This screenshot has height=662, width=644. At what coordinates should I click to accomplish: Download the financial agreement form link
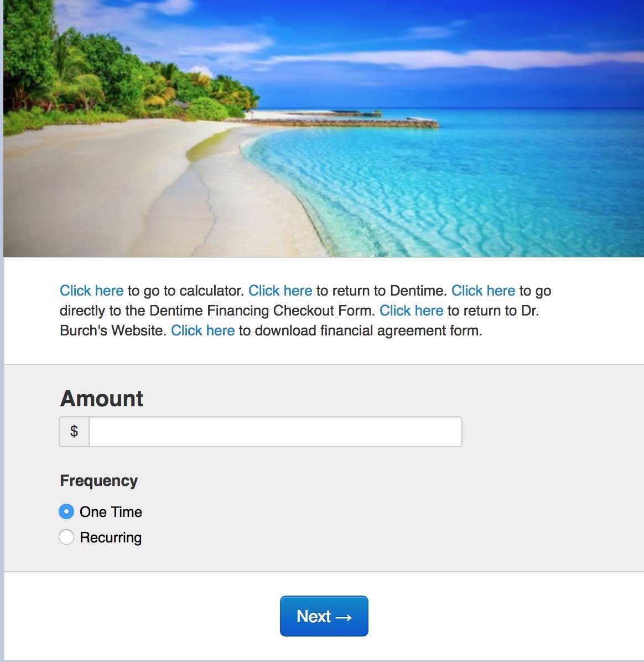pos(202,330)
